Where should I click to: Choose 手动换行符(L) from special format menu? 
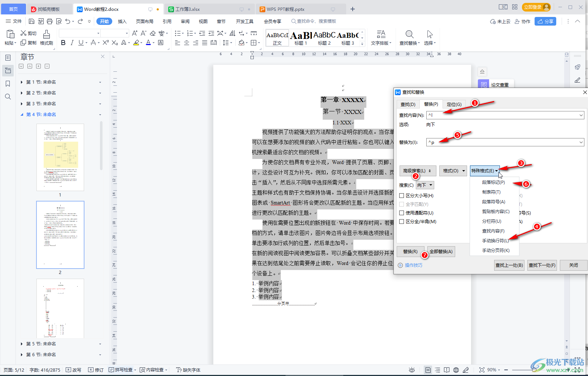pyautogui.click(x=495, y=240)
